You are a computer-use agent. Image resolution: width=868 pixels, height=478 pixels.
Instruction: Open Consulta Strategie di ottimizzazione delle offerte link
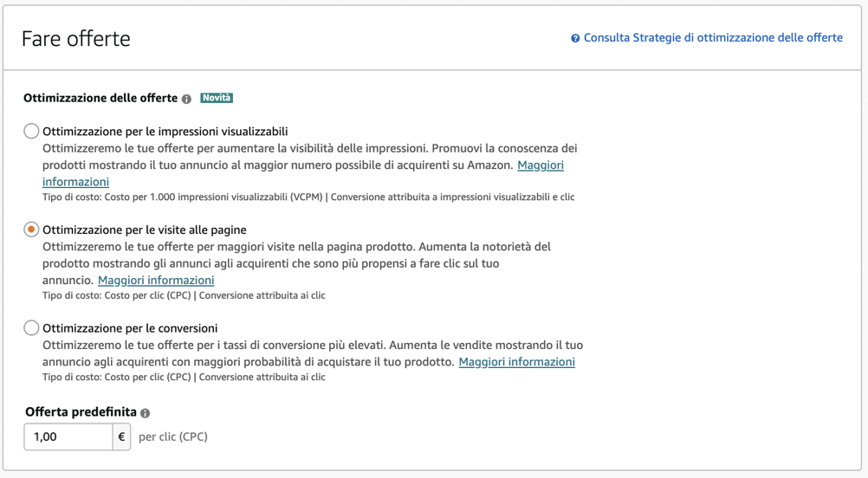pos(713,38)
